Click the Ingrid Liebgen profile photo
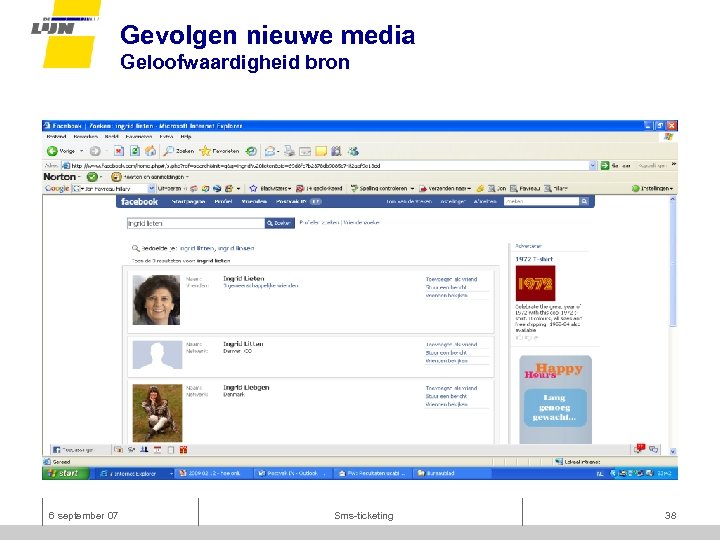Screen dimensions: 720x540 click(x=157, y=413)
